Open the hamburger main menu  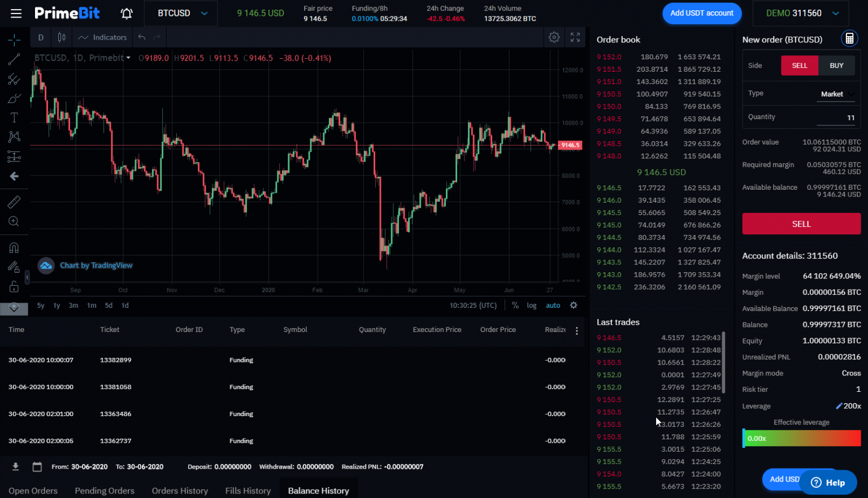(x=16, y=13)
